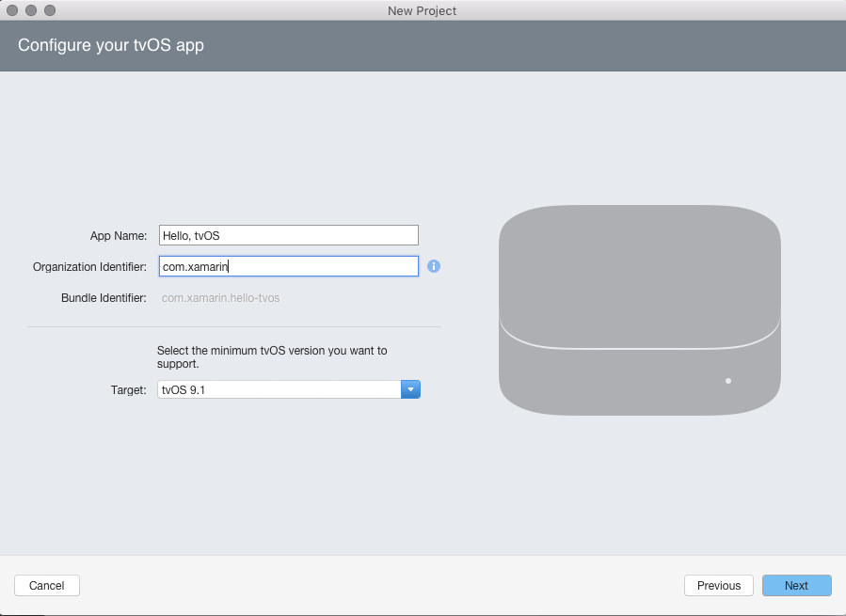Click the blue dropdown arrow on the Target selector
The width and height of the screenshot is (846, 616).
click(x=410, y=388)
